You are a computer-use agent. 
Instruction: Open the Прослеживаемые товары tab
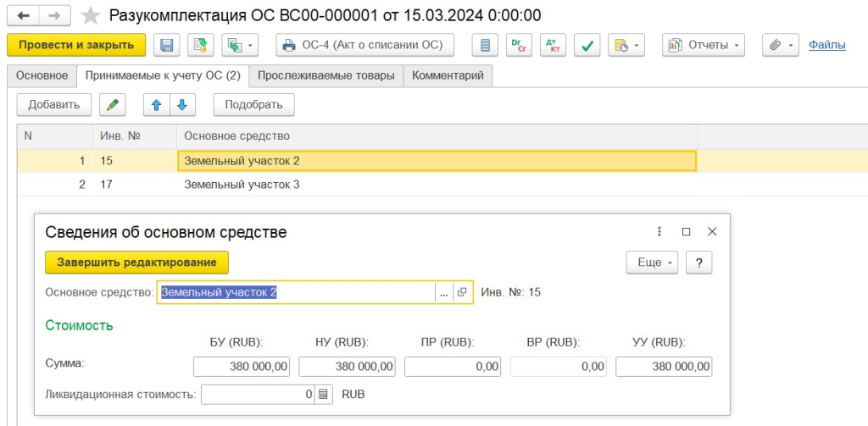click(x=325, y=75)
